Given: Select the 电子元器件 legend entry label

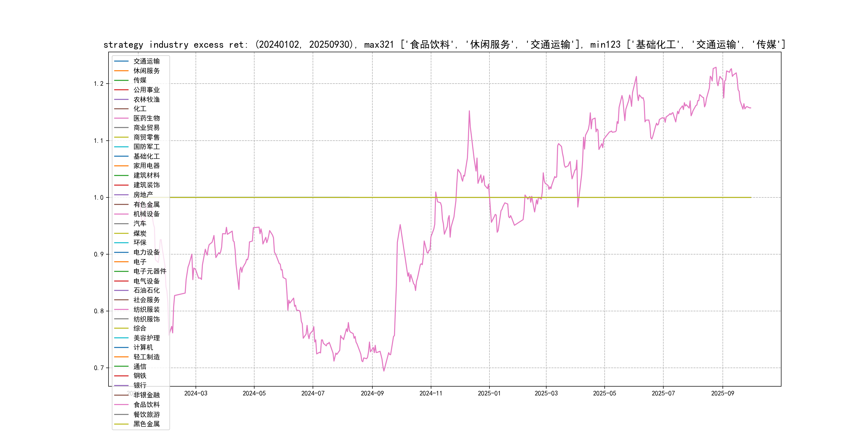Looking at the screenshot, I should [x=150, y=271].
